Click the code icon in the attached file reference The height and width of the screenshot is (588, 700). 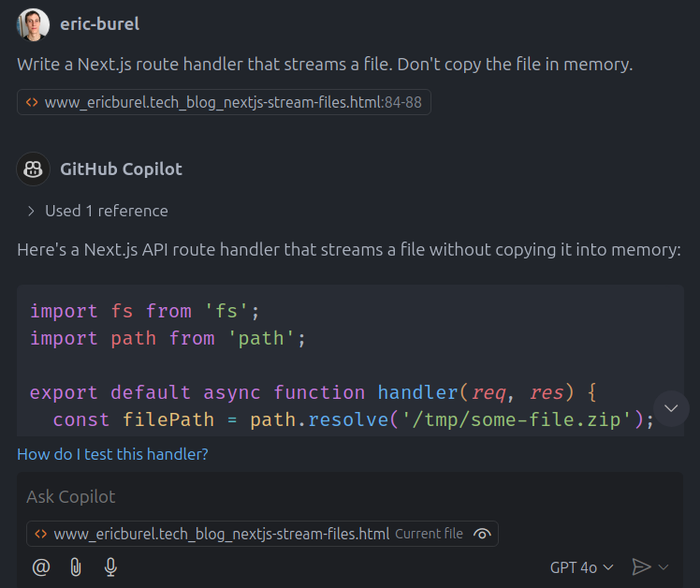[32, 102]
